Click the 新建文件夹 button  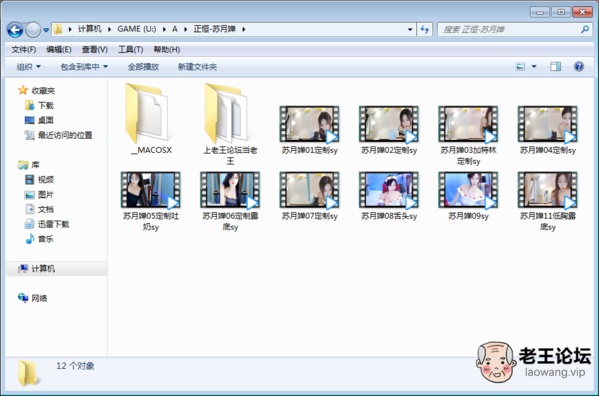coord(197,67)
